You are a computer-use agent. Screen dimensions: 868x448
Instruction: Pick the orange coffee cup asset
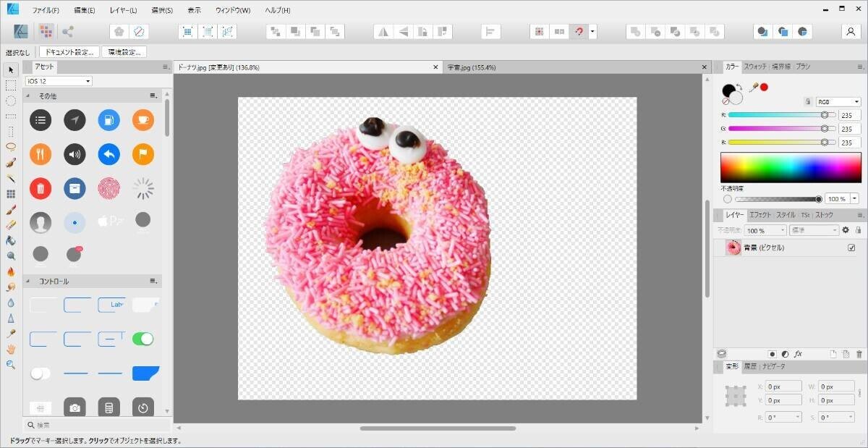point(143,120)
